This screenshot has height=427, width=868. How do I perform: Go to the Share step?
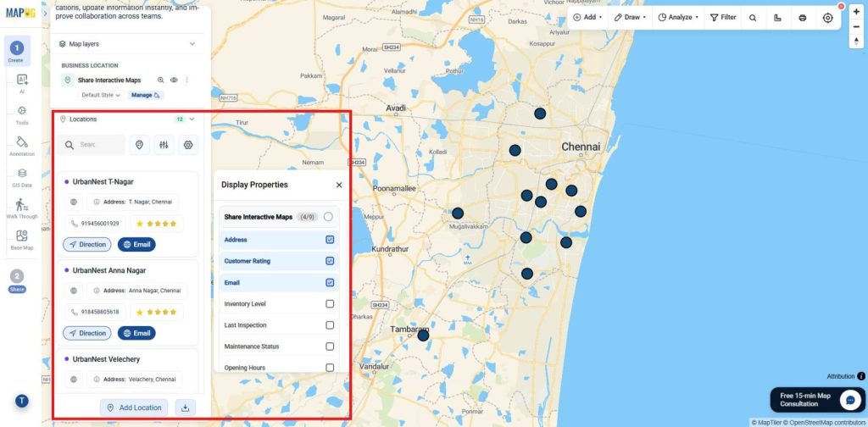[17, 281]
